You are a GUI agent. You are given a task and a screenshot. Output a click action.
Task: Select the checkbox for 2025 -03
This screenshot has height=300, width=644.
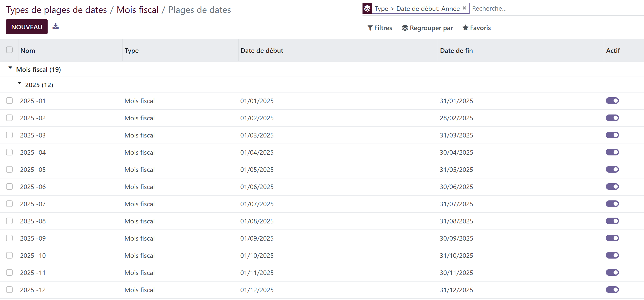click(9, 135)
